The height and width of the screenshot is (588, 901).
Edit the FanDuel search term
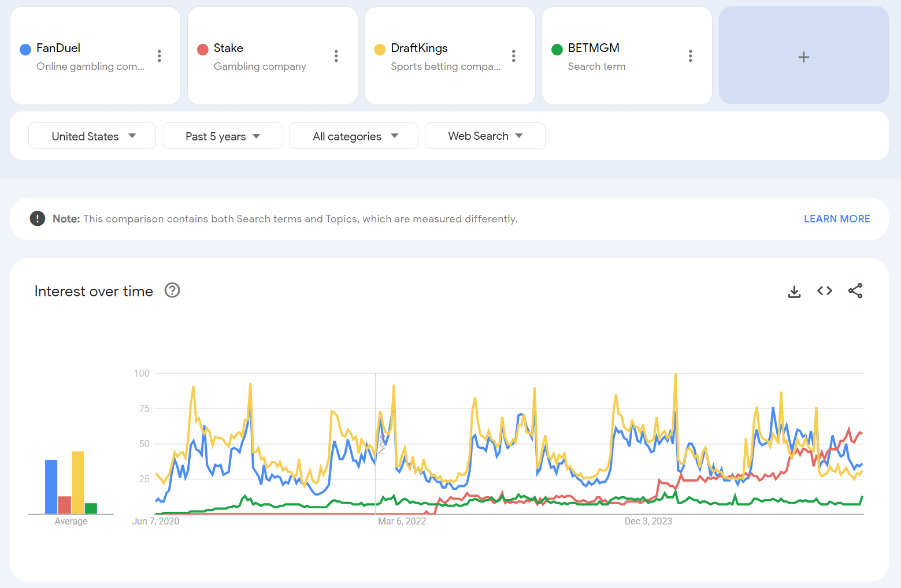pos(58,48)
